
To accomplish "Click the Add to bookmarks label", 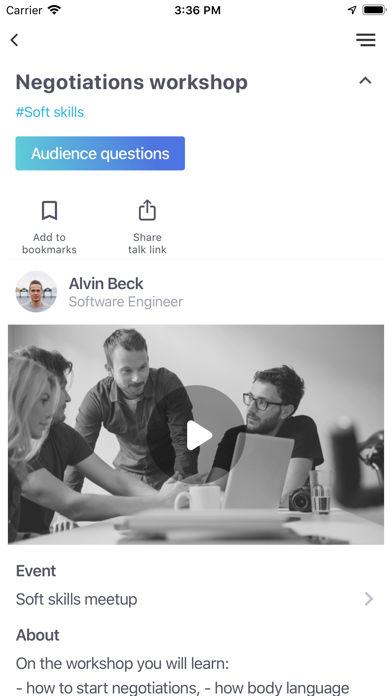I will [49, 243].
